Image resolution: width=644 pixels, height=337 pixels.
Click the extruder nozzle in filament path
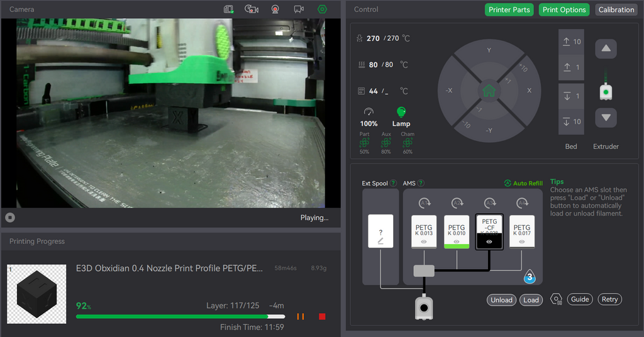point(424,307)
